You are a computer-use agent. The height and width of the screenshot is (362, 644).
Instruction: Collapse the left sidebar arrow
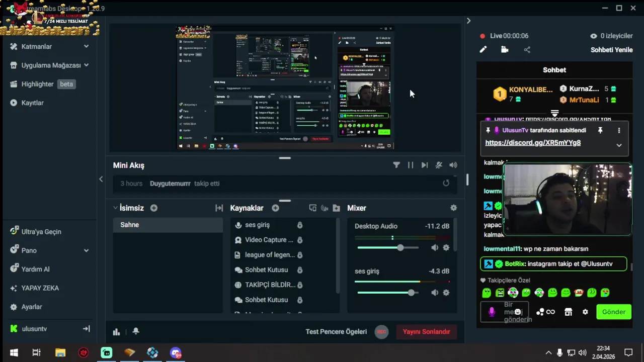101,179
